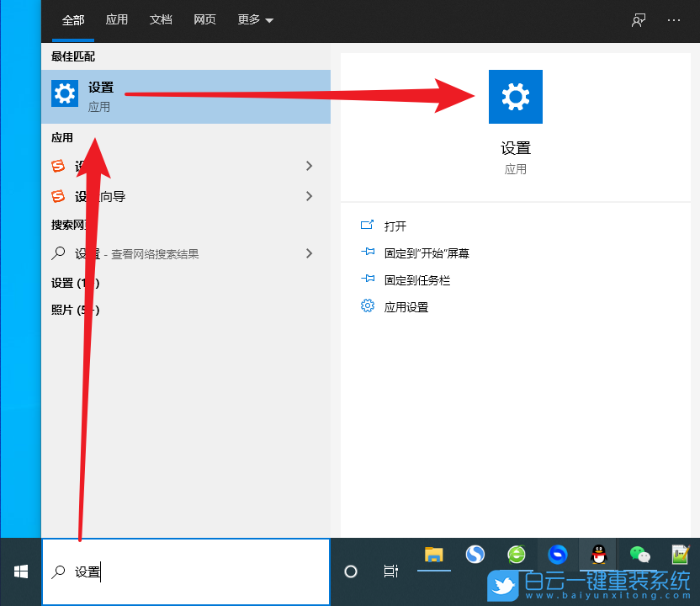This screenshot has height=606, width=700.
Task: Open the 网页 tab
Action: [204, 20]
